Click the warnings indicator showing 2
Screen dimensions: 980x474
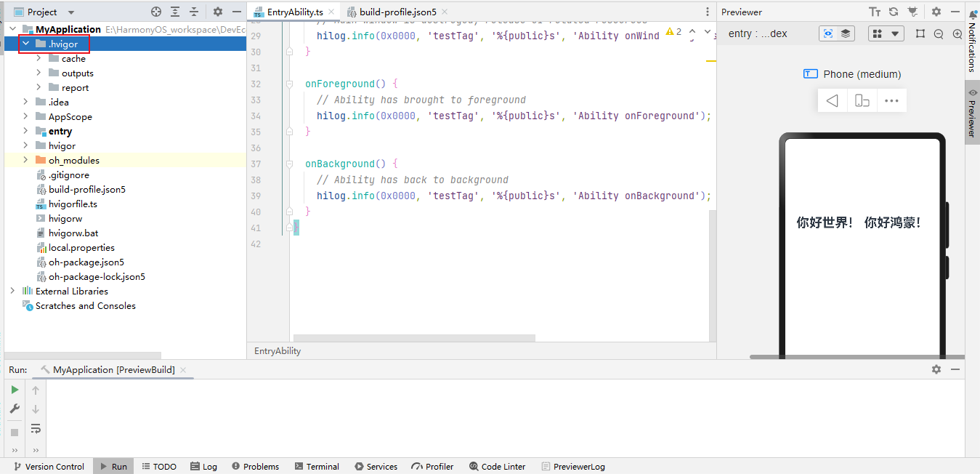click(x=673, y=32)
